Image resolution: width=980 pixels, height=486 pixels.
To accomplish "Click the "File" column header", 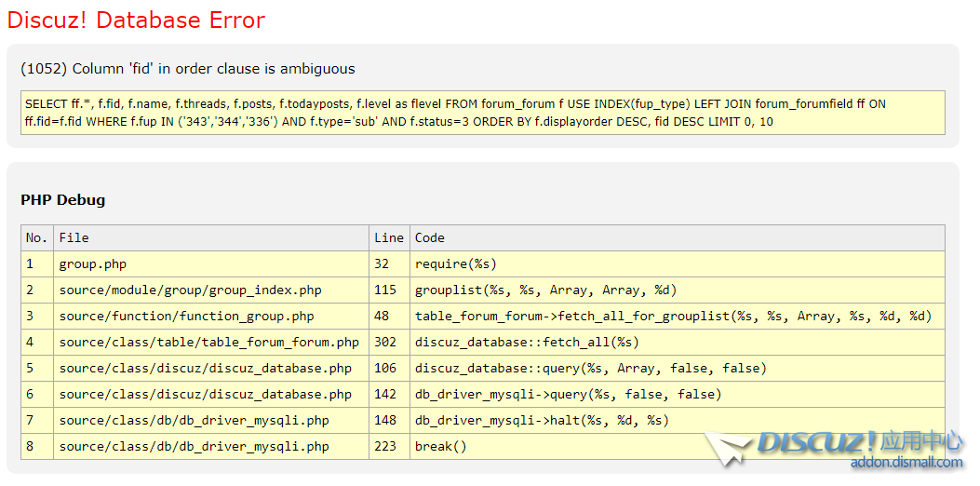I will pos(74,237).
